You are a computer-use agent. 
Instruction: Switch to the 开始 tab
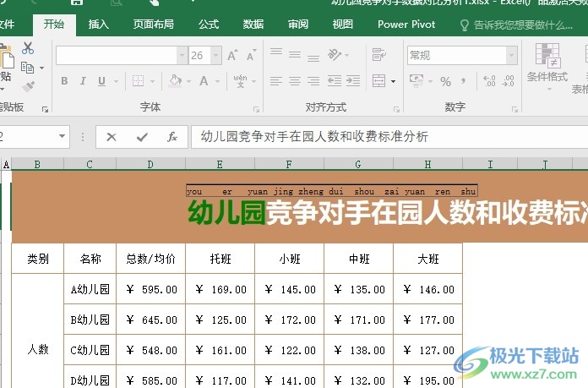click(x=54, y=25)
